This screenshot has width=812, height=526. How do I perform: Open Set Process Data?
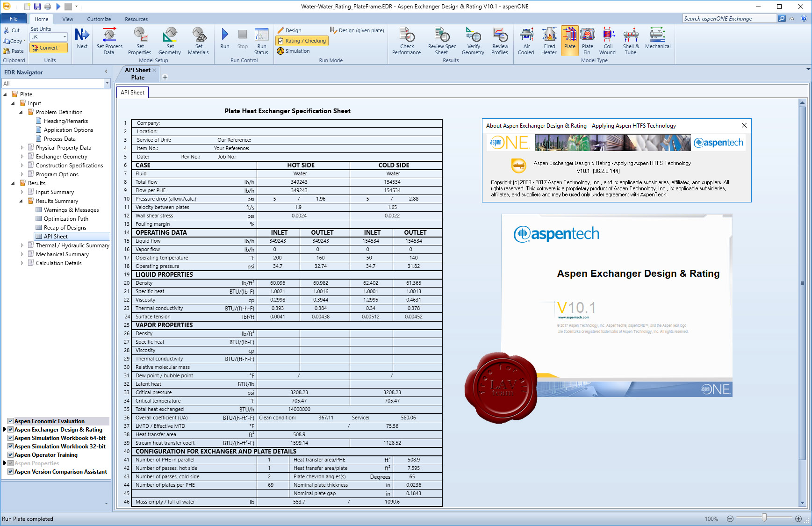pyautogui.click(x=109, y=41)
